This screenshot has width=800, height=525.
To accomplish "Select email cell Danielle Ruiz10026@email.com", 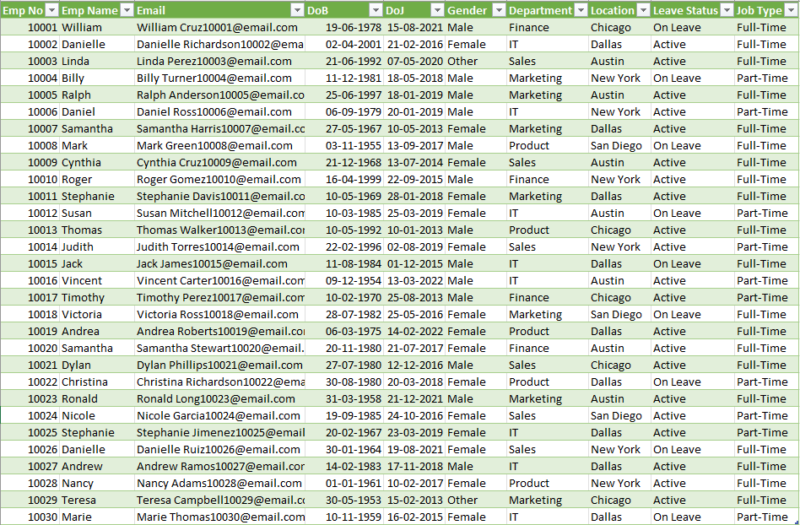I will [x=220, y=449].
